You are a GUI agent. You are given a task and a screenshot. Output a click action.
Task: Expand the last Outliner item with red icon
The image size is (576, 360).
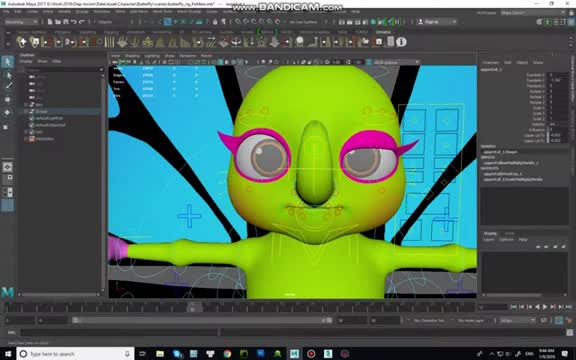[26, 139]
